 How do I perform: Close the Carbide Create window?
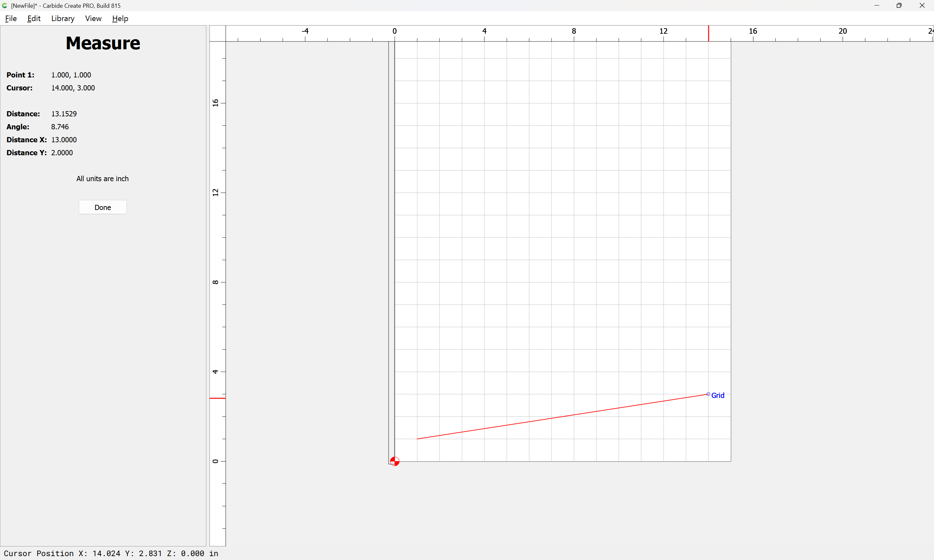(x=922, y=6)
